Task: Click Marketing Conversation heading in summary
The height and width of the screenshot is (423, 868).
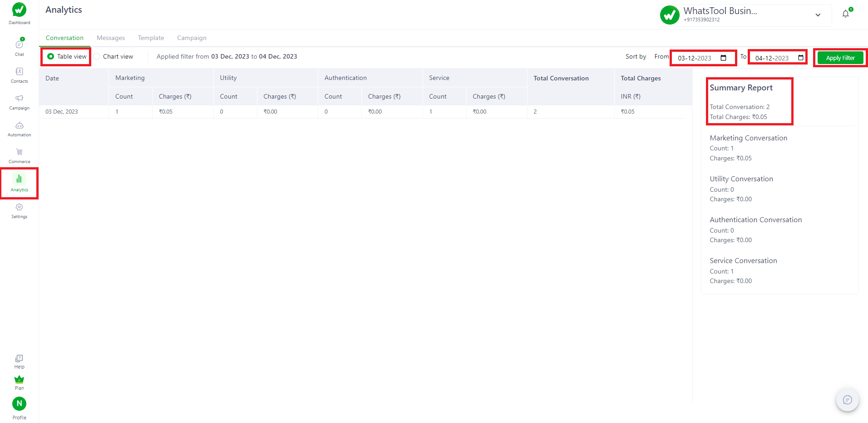Action: pos(748,138)
